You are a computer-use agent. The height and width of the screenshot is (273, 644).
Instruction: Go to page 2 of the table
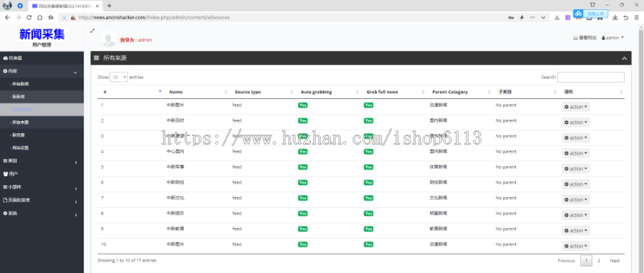(x=599, y=261)
